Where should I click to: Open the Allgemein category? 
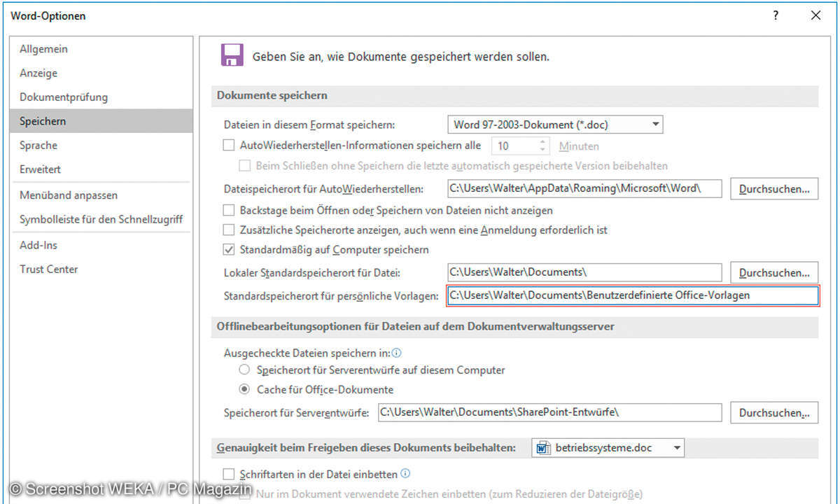coord(101,49)
